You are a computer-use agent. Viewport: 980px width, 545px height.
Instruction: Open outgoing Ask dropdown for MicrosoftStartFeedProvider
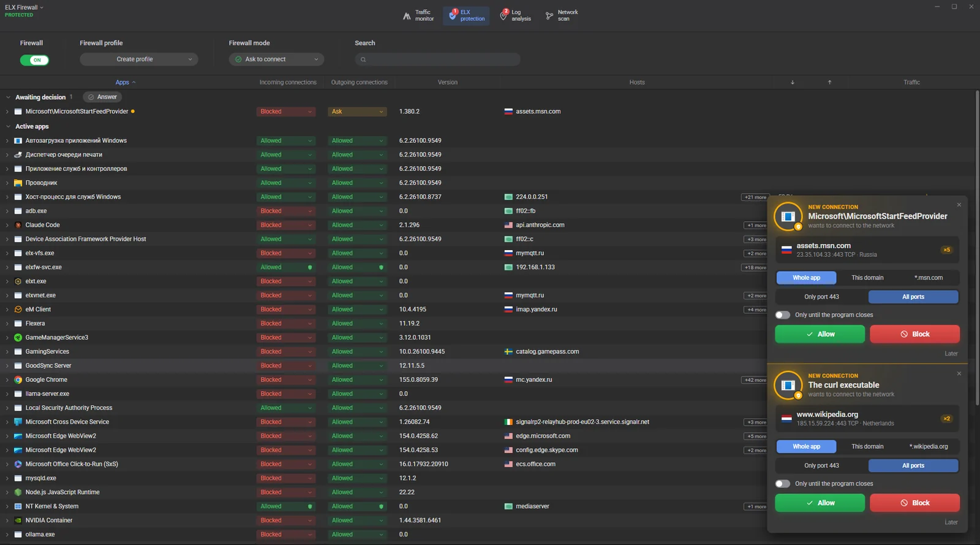tap(357, 112)
